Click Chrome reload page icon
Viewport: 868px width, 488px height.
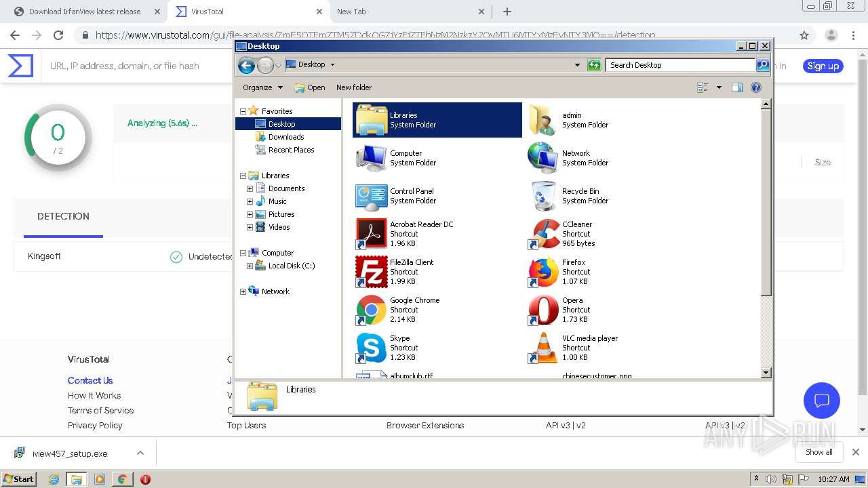coord(58,35)
